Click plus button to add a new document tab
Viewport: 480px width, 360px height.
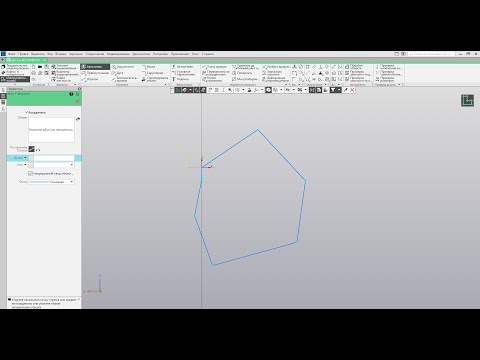3,60
